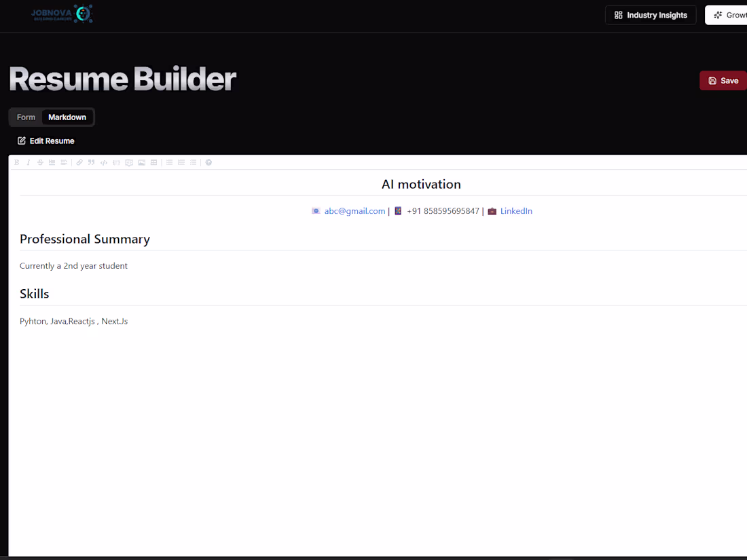Add an unordered list from toolbar
Viewport: 747px width, 560px height.
tap(169, 162)
